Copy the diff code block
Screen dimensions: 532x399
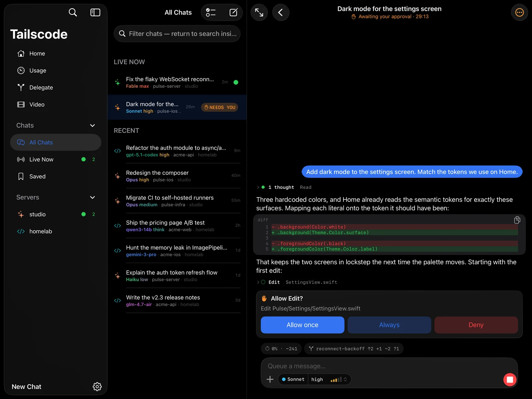click(517, 220)
